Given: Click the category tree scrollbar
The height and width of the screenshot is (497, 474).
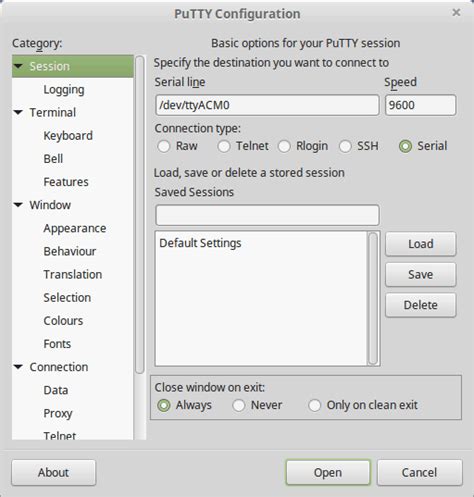Looking at the screenshot, I should [x=140, y=215].
